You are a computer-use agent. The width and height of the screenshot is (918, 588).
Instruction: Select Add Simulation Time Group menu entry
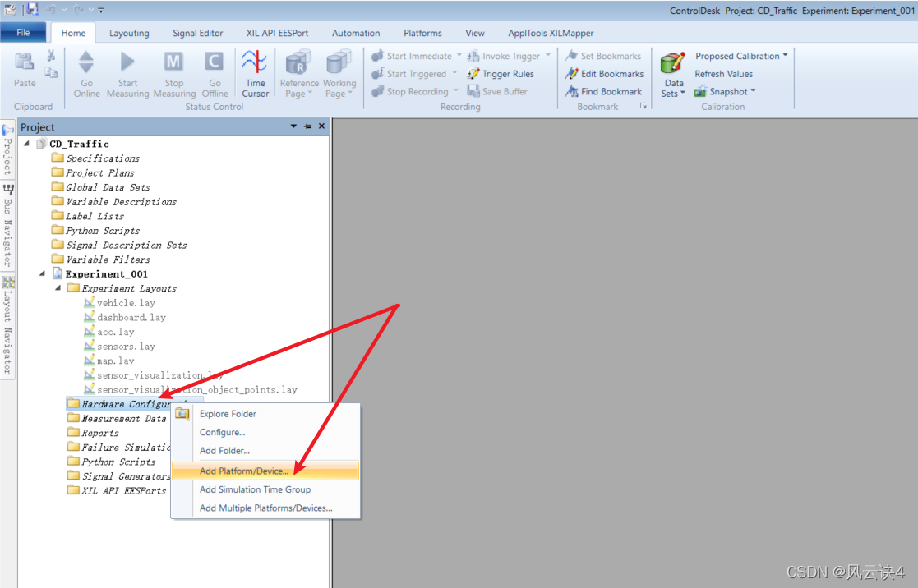[255, 489]
